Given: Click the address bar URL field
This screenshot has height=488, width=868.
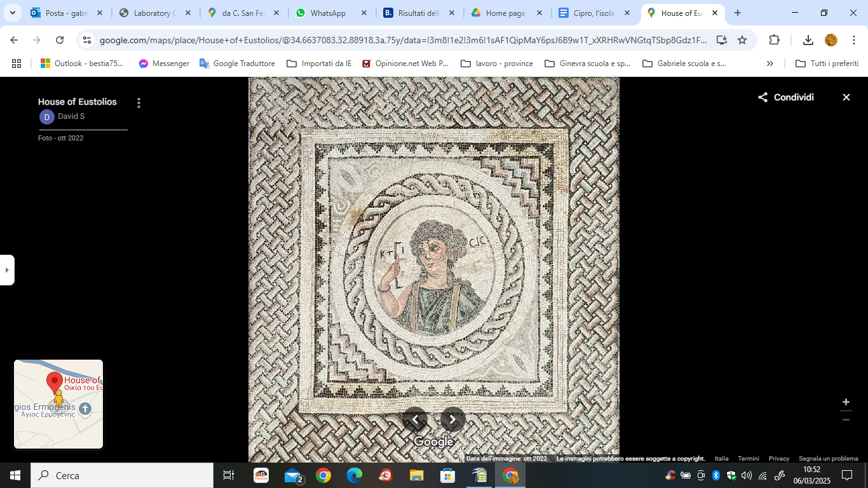Looking at the screenshot, I should pos(403,40).
